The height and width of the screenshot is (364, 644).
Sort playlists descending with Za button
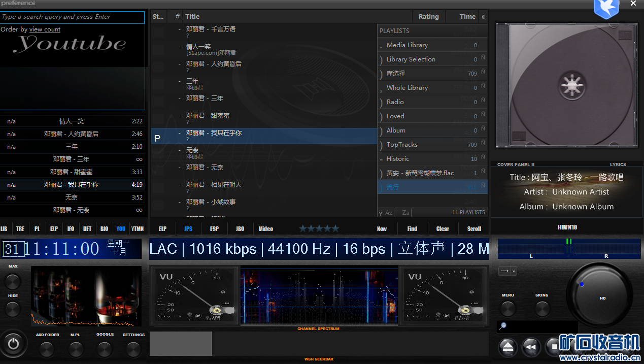click(x=405, y=213)
